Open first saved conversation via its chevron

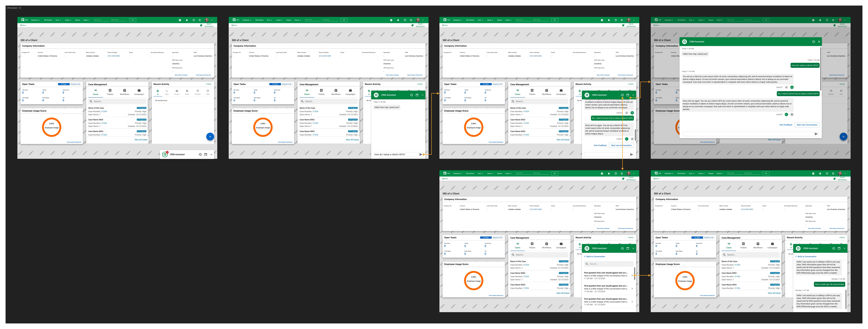(632, 276)
